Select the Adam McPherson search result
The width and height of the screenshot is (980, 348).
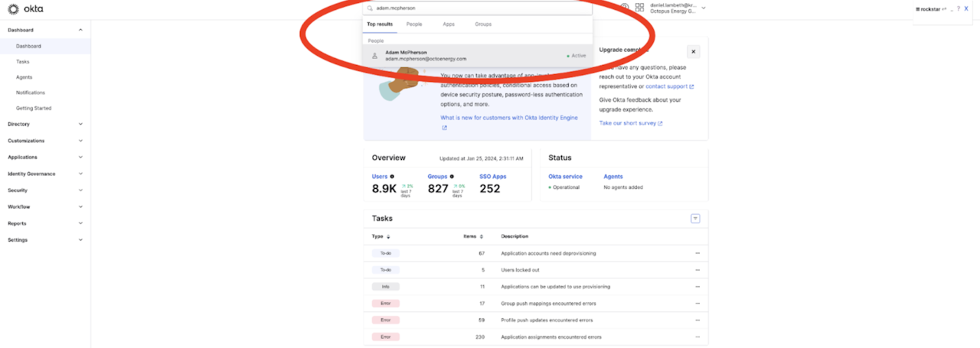point(475,55)
